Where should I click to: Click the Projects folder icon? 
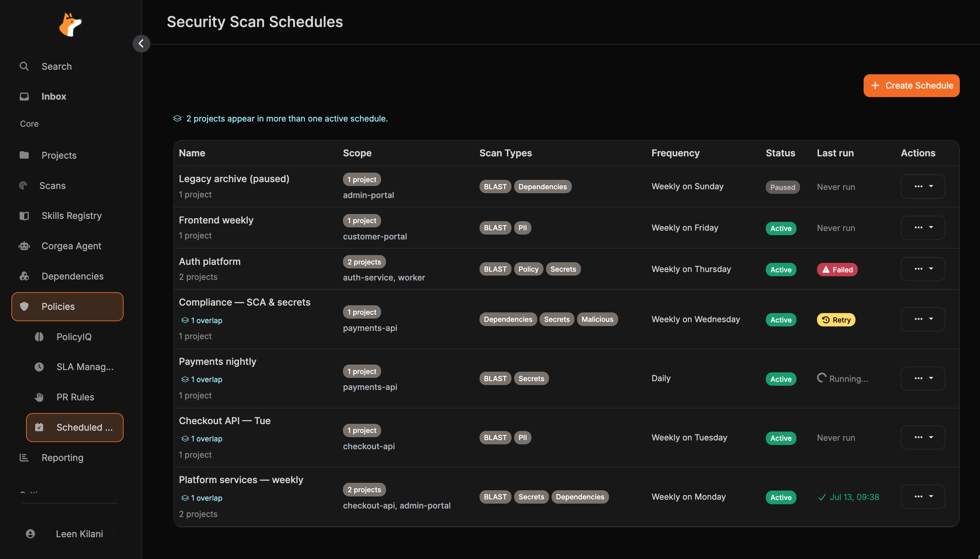[24, 155]
